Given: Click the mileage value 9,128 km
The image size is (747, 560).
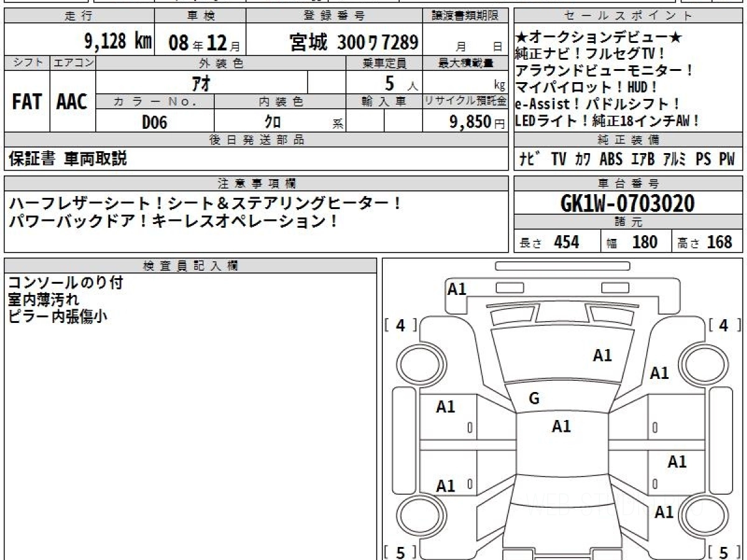Looking at the screenshot, I should [x=118, y=42].
